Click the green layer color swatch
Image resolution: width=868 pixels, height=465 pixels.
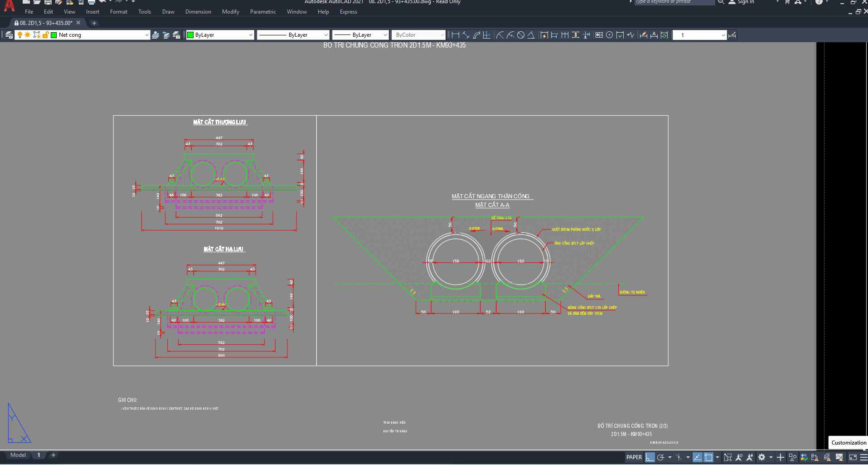[x=54, y=35]
